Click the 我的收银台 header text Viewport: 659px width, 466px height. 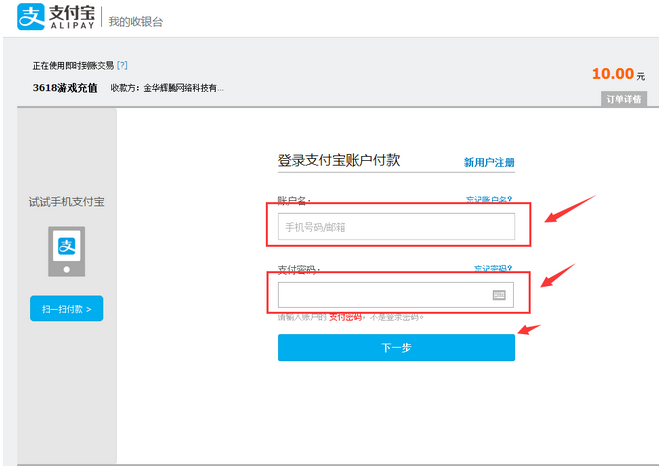[x=135, y=21]
